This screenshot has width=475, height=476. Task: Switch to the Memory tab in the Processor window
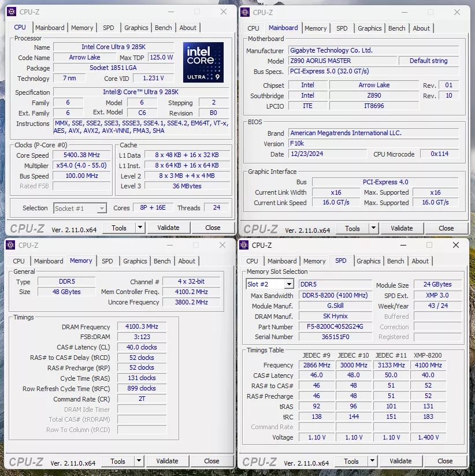pyautogui.click(x=82, y=28)
